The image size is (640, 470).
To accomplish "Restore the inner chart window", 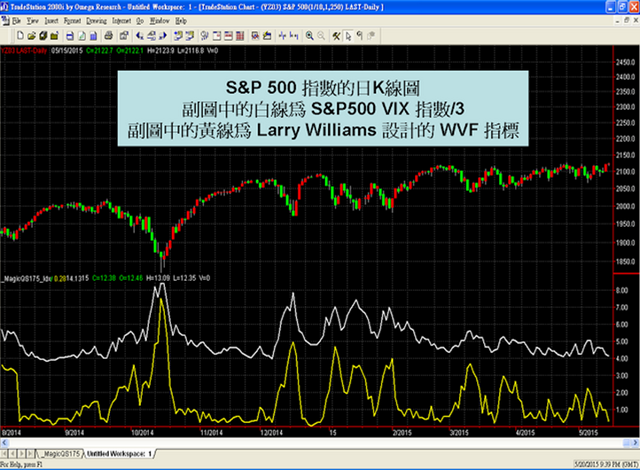I will 627,20.
